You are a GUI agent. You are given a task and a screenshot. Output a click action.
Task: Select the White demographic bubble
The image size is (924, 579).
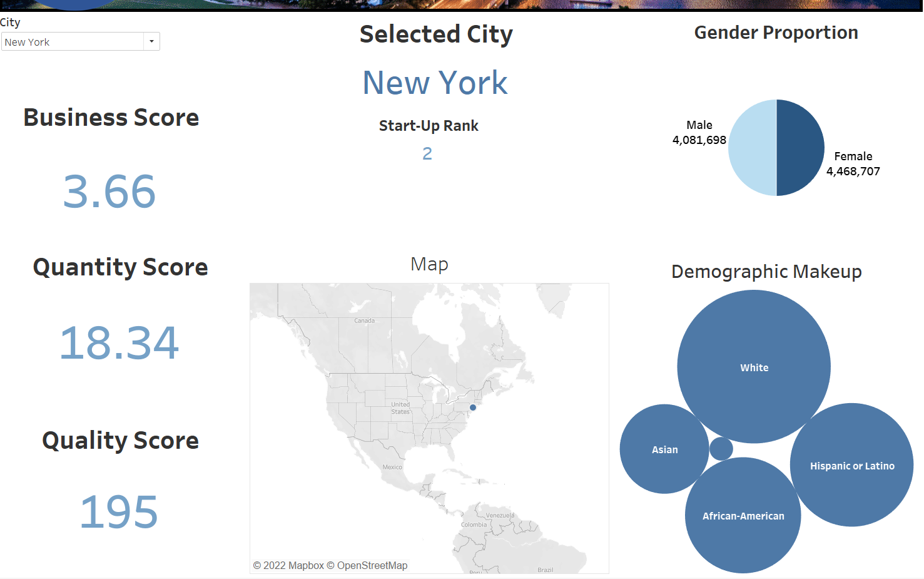click(x=754, y=367)
